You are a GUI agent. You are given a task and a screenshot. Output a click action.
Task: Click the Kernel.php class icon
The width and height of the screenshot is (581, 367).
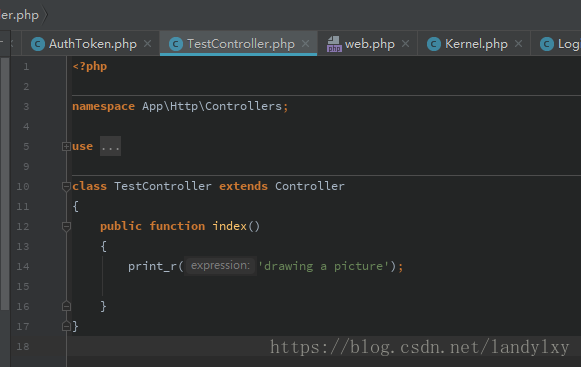point(434,44)
